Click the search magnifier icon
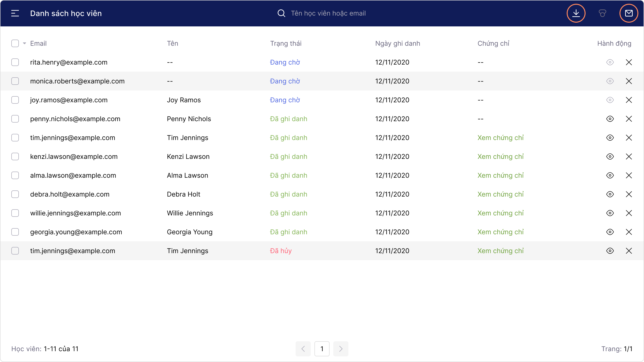 [281, 13]
